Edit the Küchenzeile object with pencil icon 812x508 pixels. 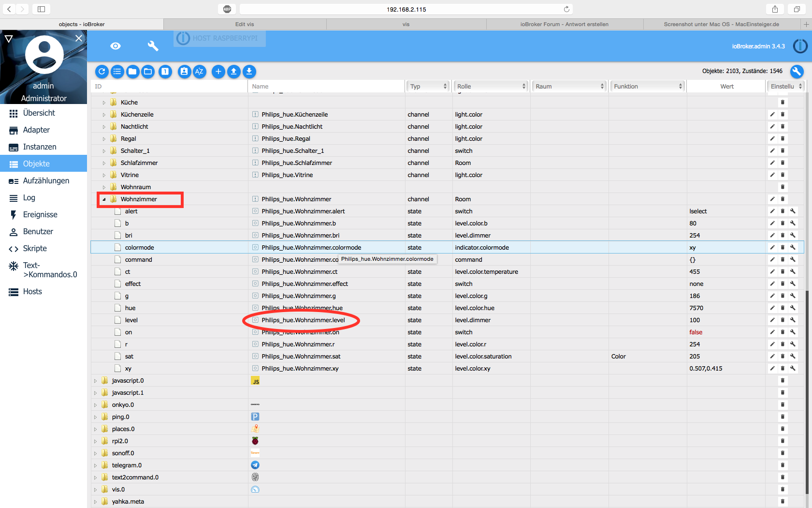pyautogui.click(x=772, y=115)
